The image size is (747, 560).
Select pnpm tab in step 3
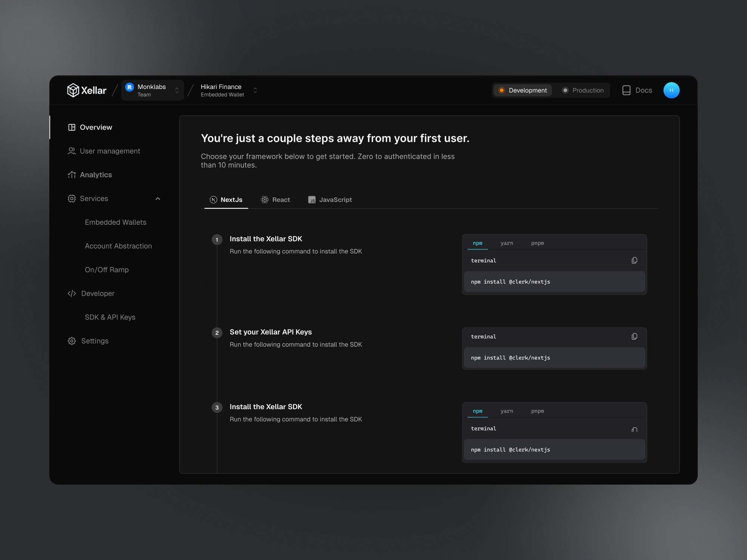(x=537, y=411)
